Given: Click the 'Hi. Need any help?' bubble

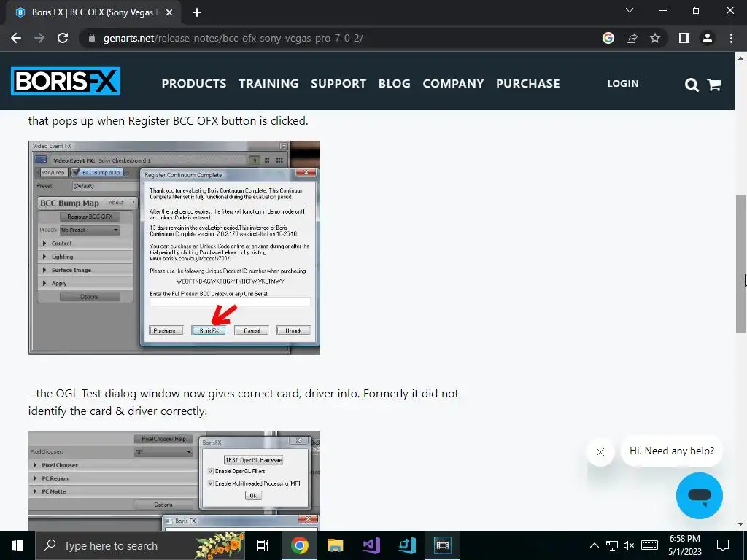Looking at the screenshot, I should [672, 451].
